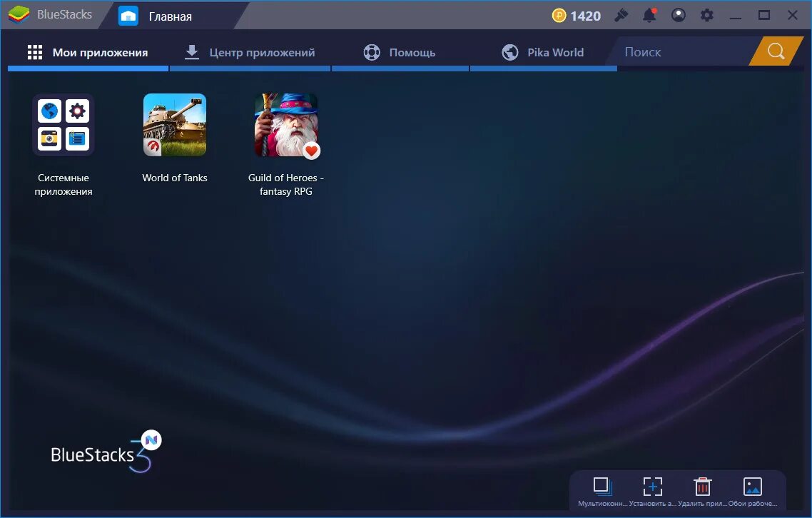Screen dimensions: 812x518
Task: Click the Установить APK icon
Action: click(x=653, y=487)
